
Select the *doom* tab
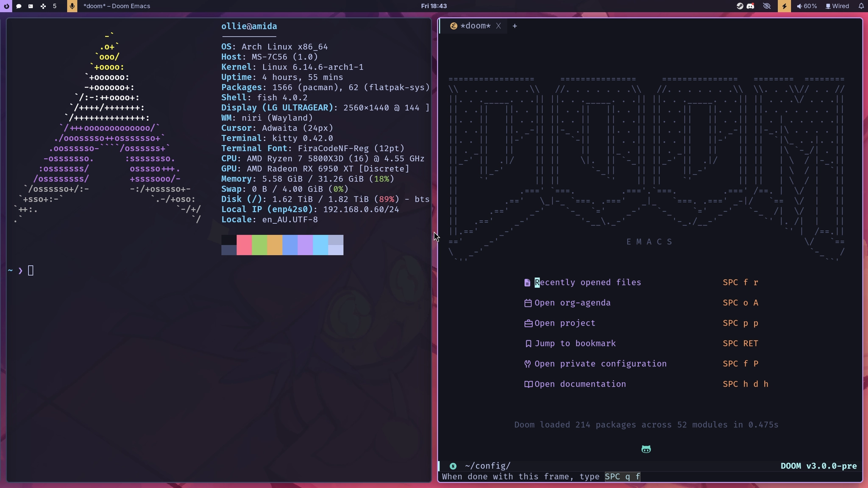475,26
